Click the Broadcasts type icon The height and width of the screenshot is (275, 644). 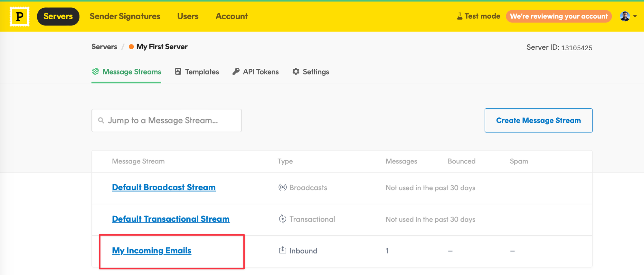[282, 187]
